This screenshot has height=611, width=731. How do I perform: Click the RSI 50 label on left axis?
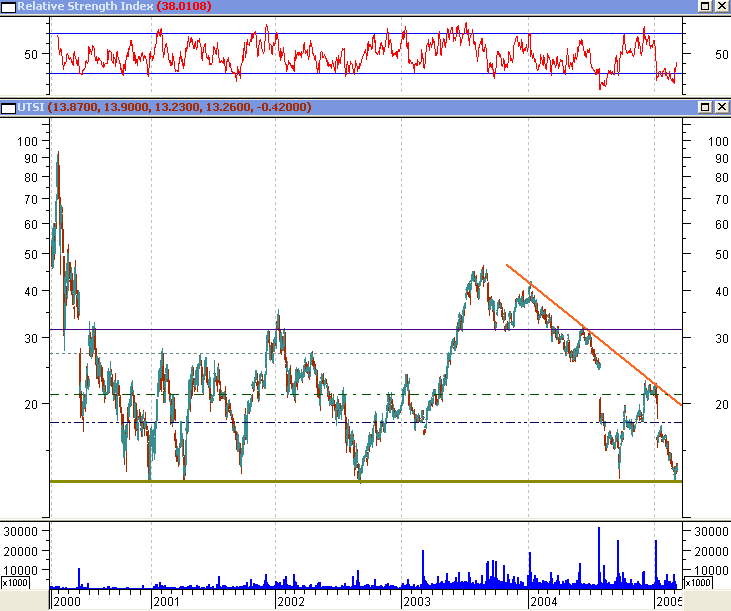click(31, 55)
